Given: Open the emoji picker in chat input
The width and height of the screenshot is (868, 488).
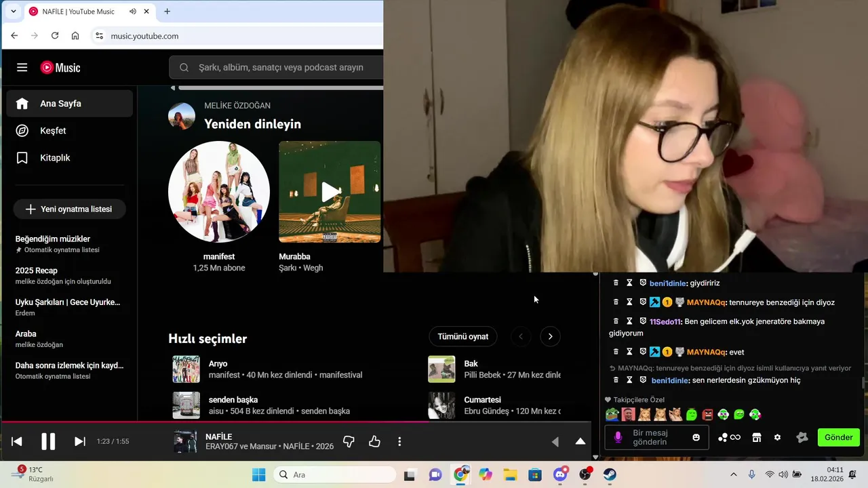Looking at the screenshot, I should [696, 437].
